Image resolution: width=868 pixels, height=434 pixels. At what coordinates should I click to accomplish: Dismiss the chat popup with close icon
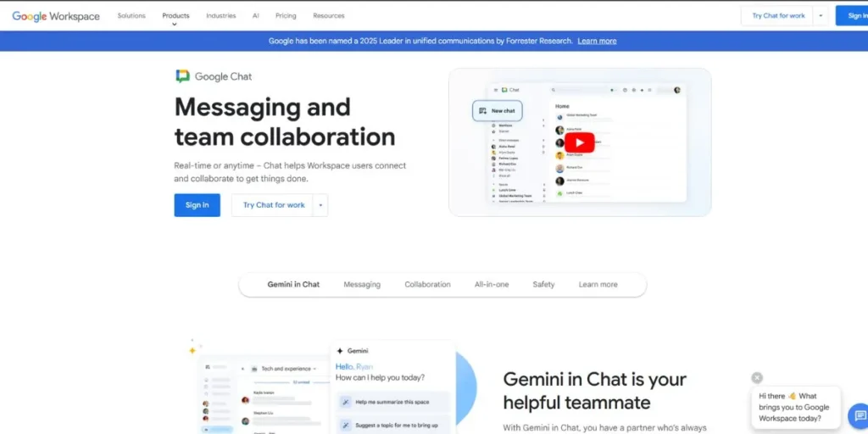click(x=757, y=377)
